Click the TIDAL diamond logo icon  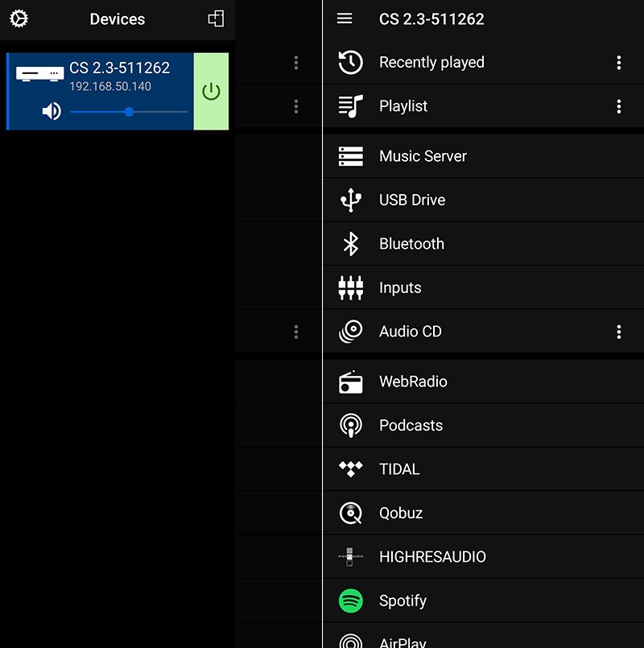350,469
